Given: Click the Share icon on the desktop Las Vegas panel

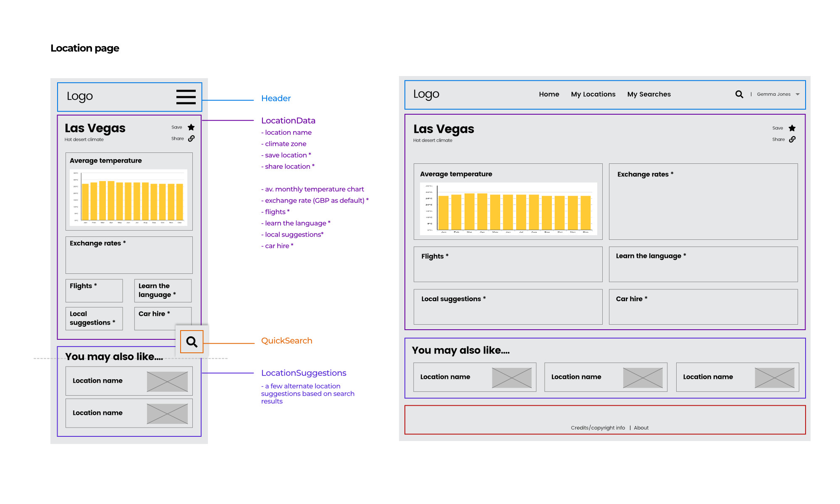Looking at the screenshot, I should [792, 139].
